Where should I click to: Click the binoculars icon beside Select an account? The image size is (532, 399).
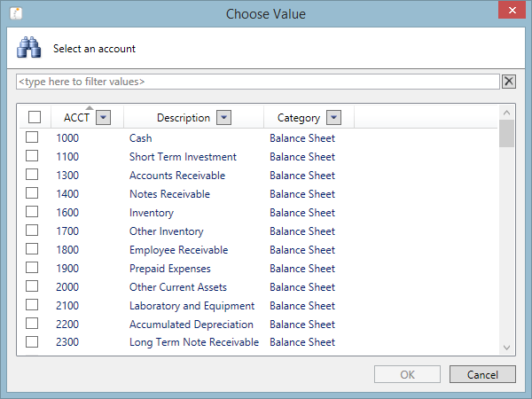(29, 48)
